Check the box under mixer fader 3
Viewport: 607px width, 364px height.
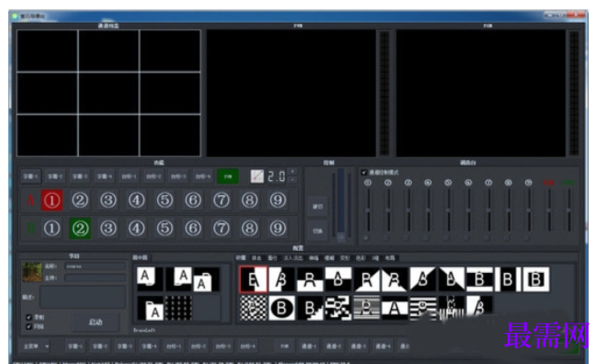(407, 238)
